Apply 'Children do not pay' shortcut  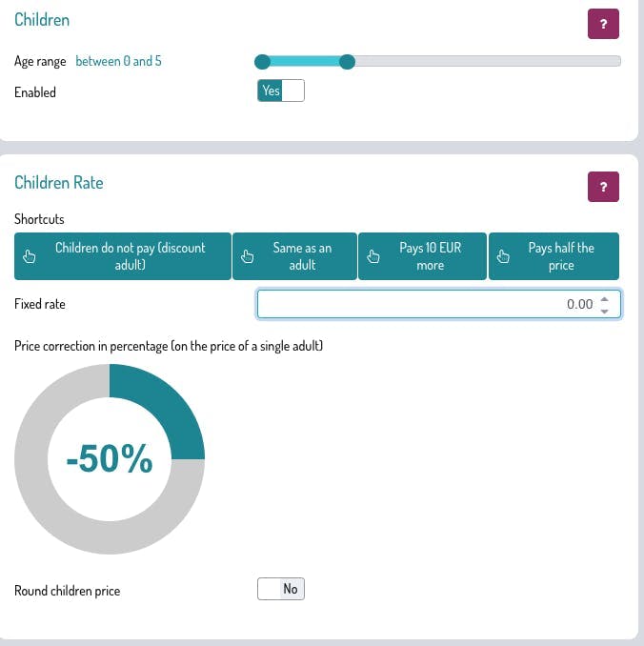coord(131,256)
